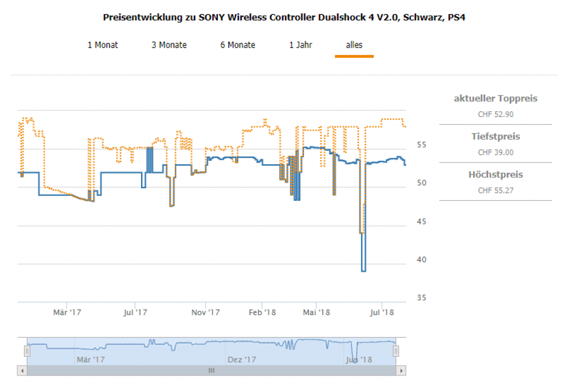This screenshot has height=392, width=562.
Task: Click the 'Dez '17' label in navigator
Action: [x=242, y=360]
